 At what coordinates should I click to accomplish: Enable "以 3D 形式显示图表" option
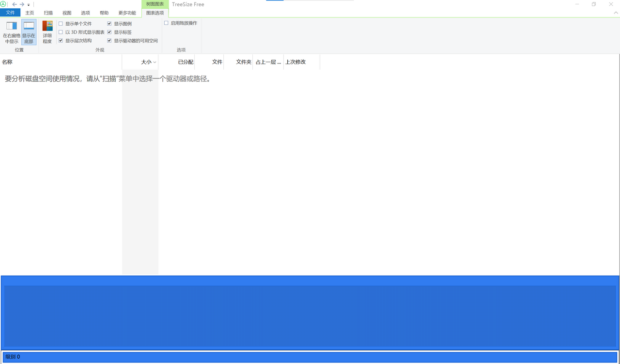click(x=61, y=31)
